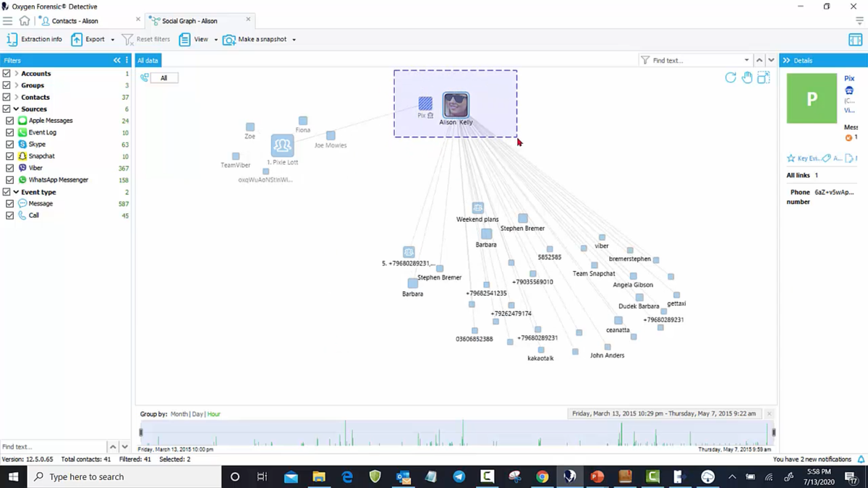This screenshot has width=868, height=488.
Task: Switch to the Contacts - Alison tab
Action: (75, 21)
